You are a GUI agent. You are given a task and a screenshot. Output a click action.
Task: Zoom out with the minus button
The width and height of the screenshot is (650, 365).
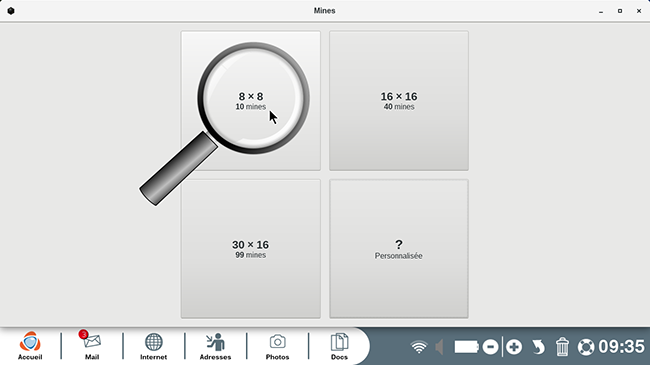[490, 347]
